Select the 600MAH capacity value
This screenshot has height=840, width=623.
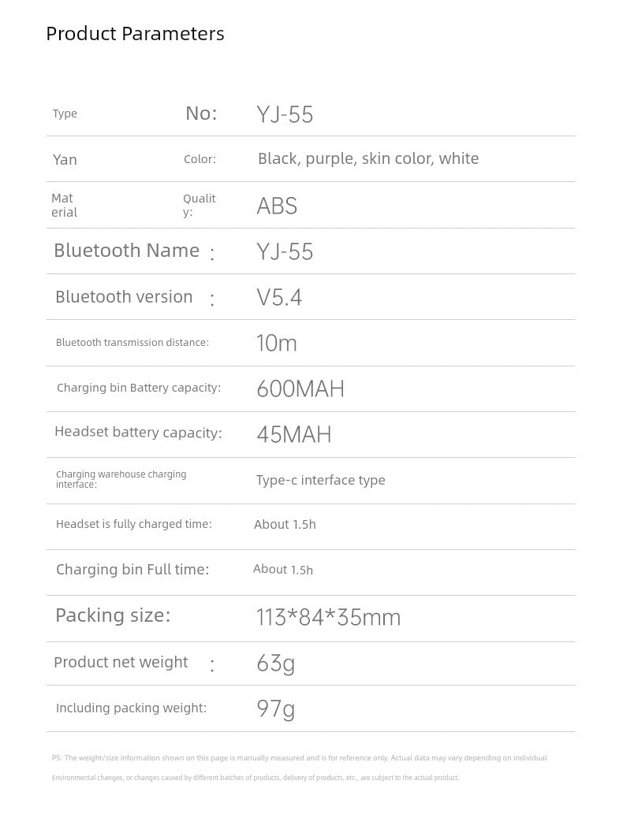pyautogui.click(x=300, y=389)
